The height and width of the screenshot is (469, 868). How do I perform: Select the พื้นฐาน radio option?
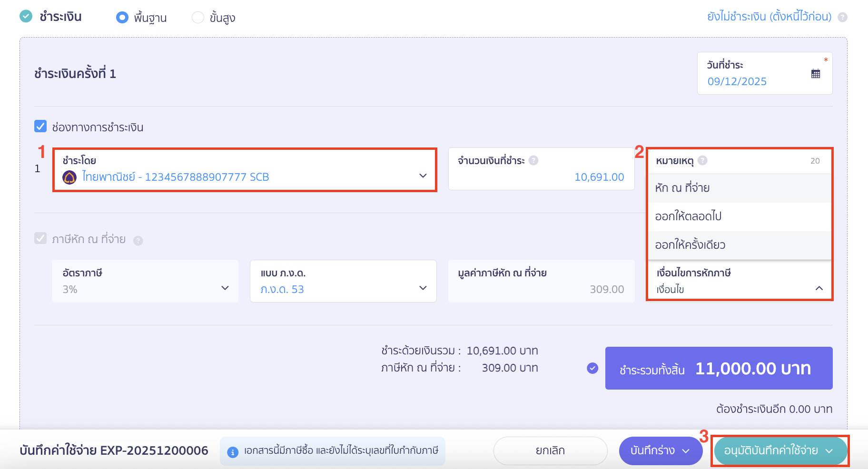122,18
